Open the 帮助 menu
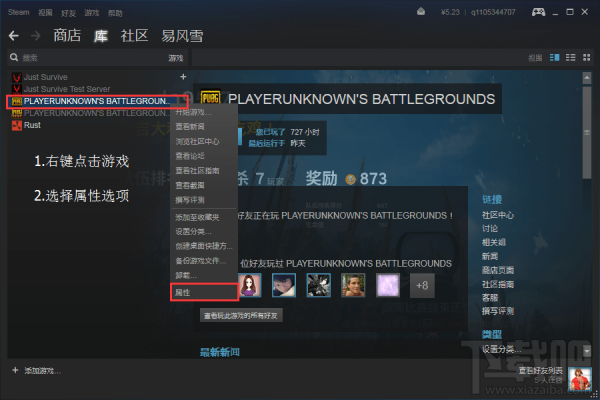 [x=115, y=13]
